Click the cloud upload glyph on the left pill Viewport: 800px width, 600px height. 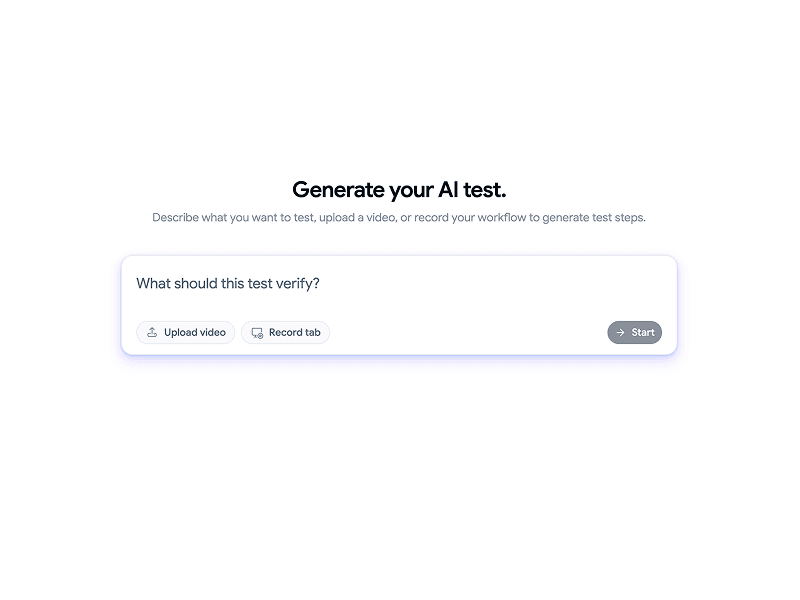[152, 332]
